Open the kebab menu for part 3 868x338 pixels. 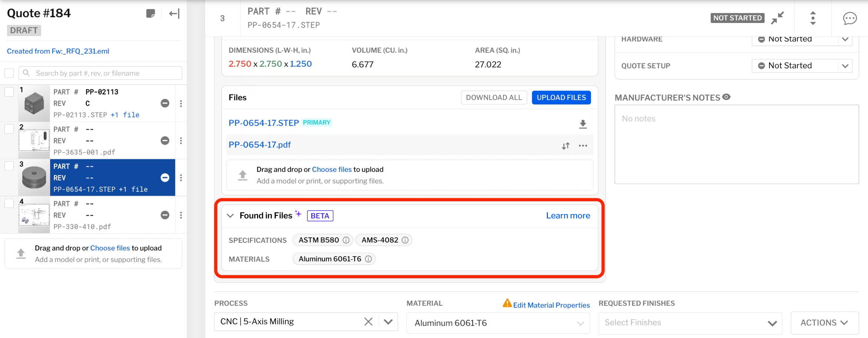(181, 178)
